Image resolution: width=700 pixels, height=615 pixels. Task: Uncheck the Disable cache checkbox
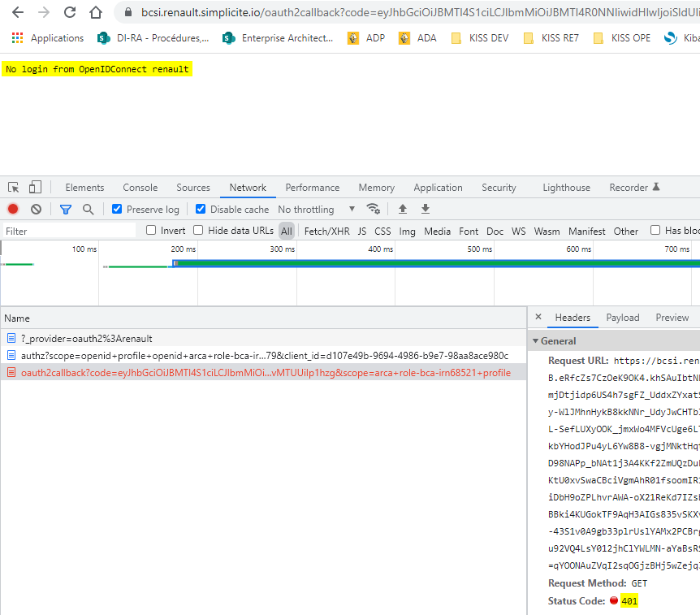tap(201, 209)
